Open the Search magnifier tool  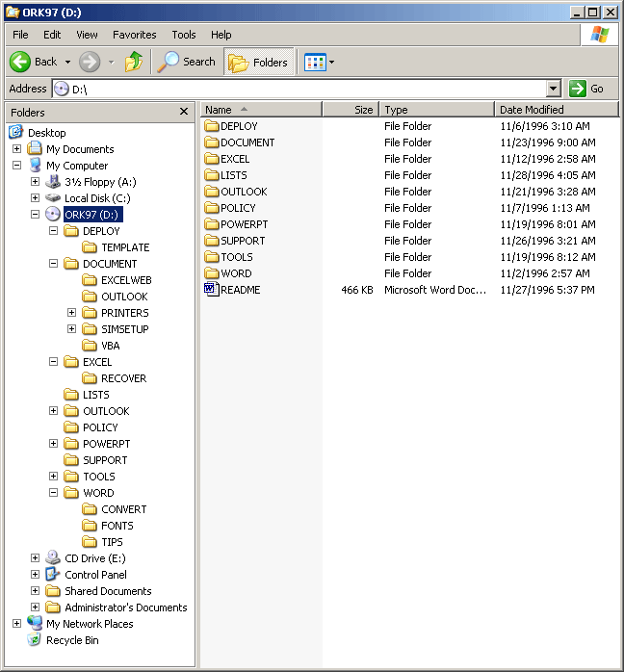click(168, 63)
